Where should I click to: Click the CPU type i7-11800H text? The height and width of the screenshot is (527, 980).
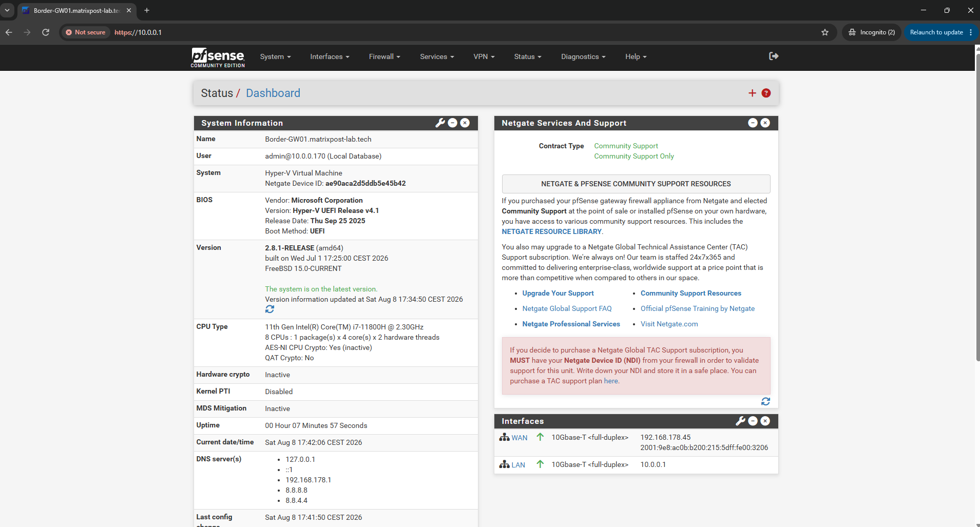point(344,327)
